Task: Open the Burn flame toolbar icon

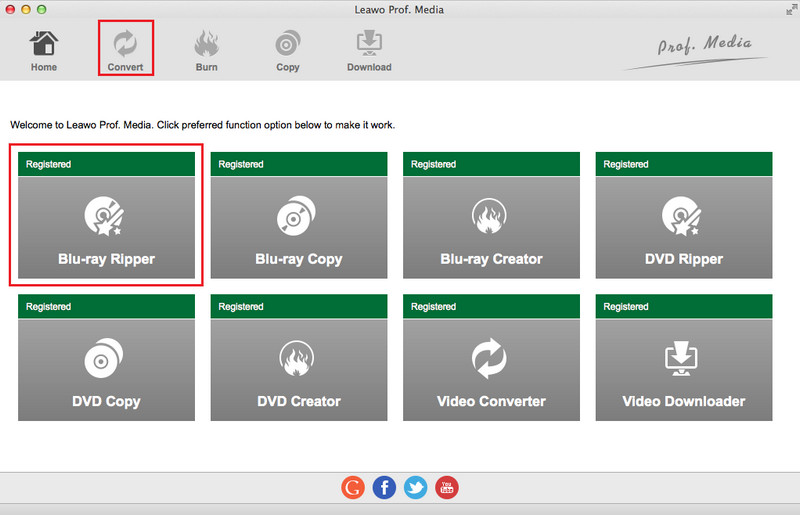Action: click(207, 51)
